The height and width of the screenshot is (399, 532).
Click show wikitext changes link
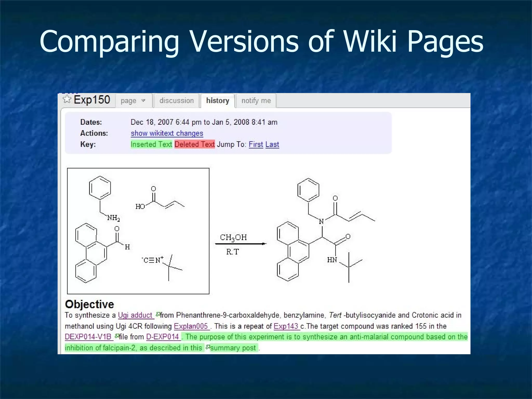pos(167,133)
